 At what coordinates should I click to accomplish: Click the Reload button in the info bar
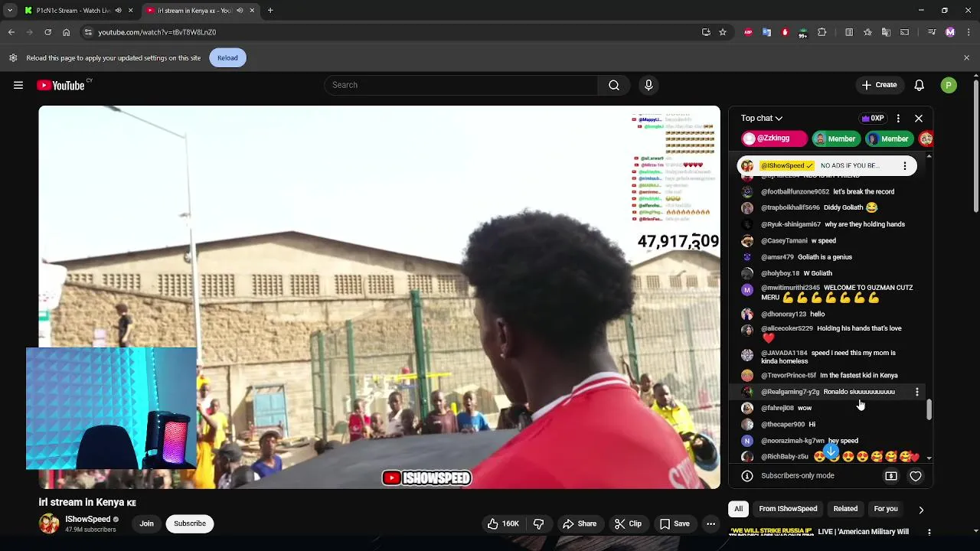[227, 58]
